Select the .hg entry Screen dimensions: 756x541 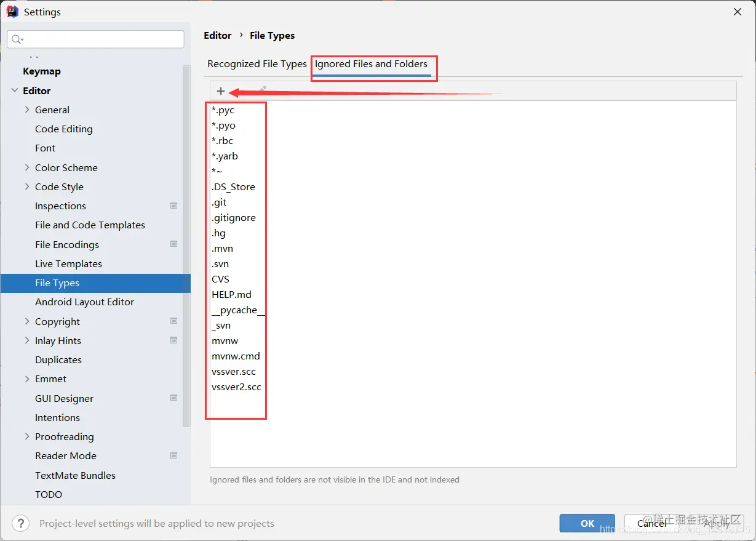pyautogui.click(x=218, y=233)
